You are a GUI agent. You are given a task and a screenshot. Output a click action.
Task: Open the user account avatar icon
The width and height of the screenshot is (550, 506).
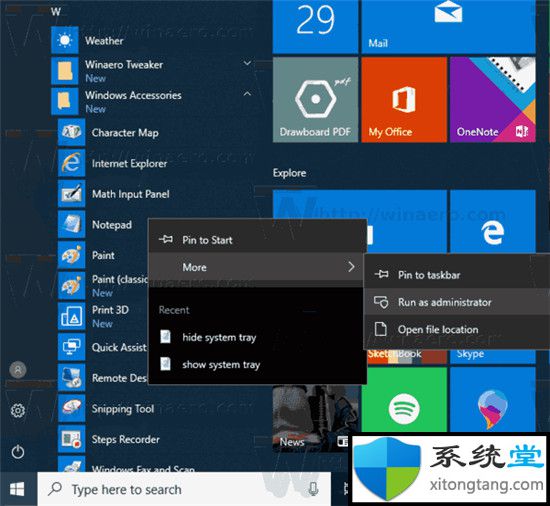click(18, 370)
